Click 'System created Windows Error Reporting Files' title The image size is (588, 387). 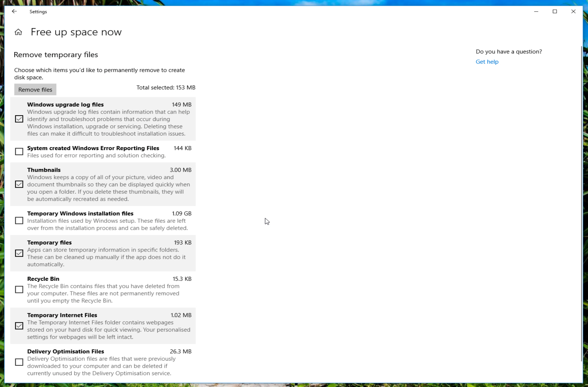tap(93, 148)
